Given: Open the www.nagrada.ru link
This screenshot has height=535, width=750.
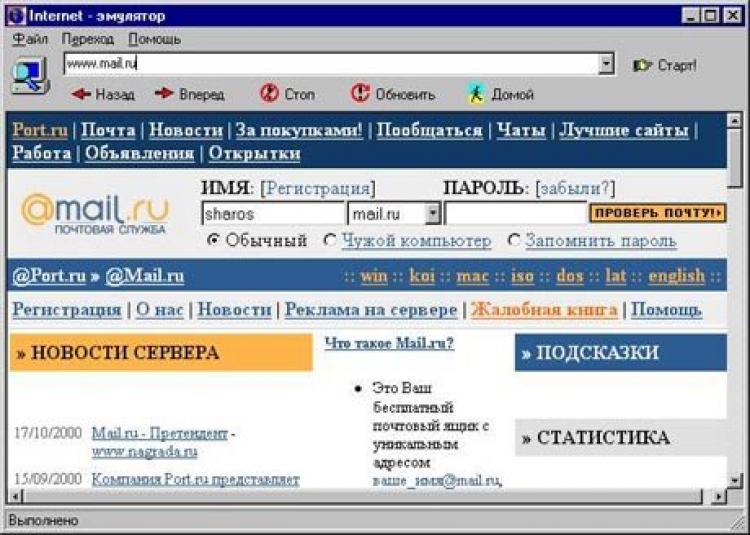Looking at the screenshot, I should coord(144,451).
